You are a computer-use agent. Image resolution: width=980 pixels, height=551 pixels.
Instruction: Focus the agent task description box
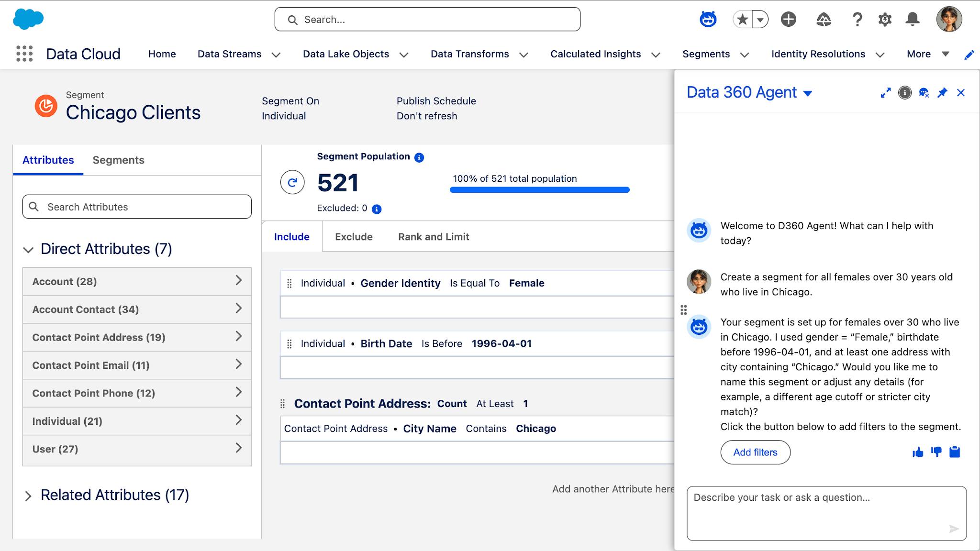[x=826, y=513]
